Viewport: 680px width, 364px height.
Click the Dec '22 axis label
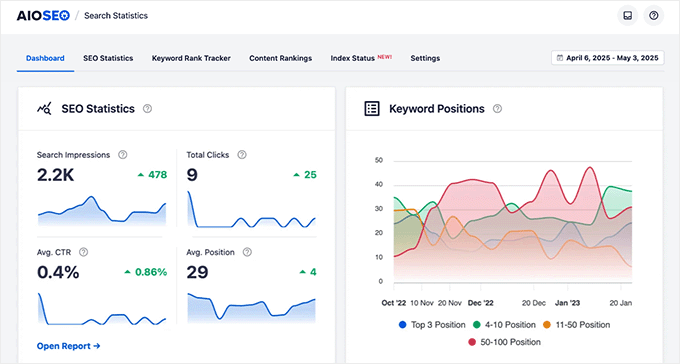[x=481, y=303]
